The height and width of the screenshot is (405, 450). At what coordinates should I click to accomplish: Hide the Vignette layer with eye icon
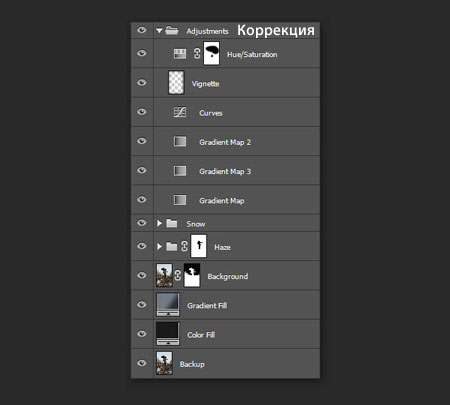tap(142, 82)
